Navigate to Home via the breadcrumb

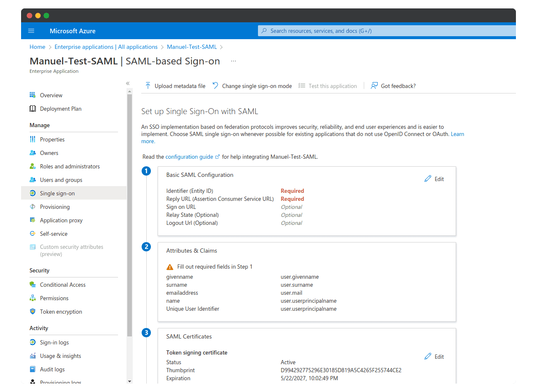[37, 47]
